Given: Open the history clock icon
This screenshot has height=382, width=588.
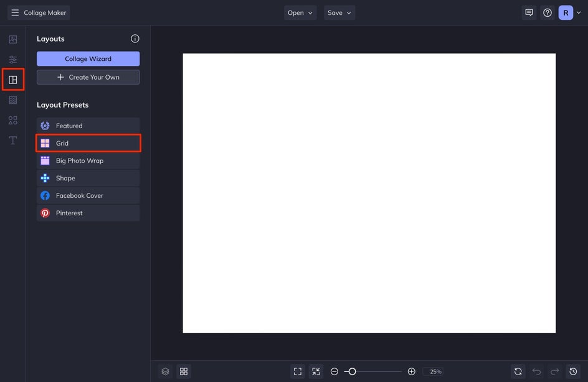Looking at the screenshot, I should coord(573,371).
